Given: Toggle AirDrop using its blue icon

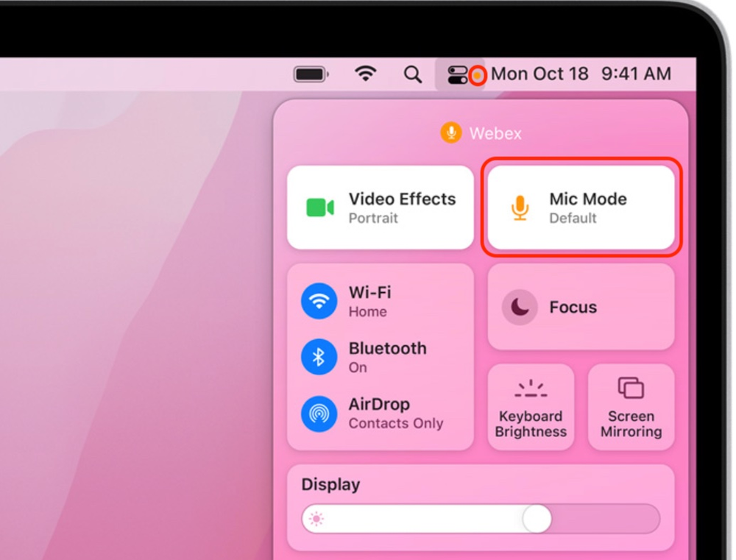Looking at the screenshot, I should coord(319,414).
